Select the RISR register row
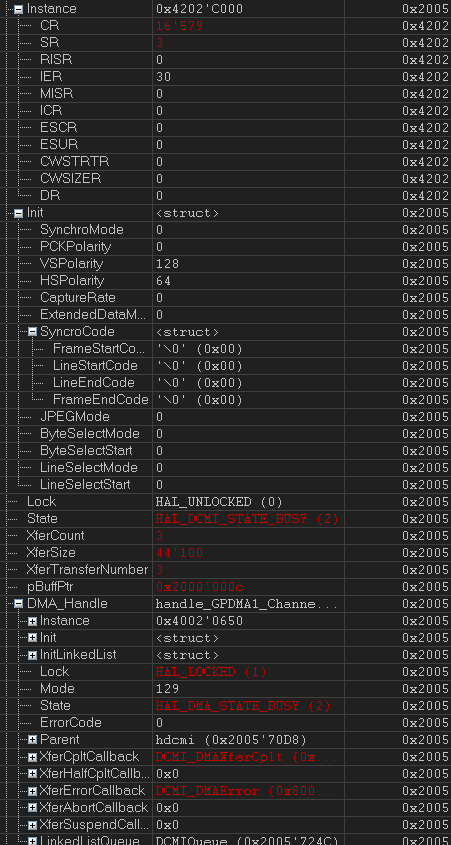Screen dimensions: 451x845 (225, 59)
